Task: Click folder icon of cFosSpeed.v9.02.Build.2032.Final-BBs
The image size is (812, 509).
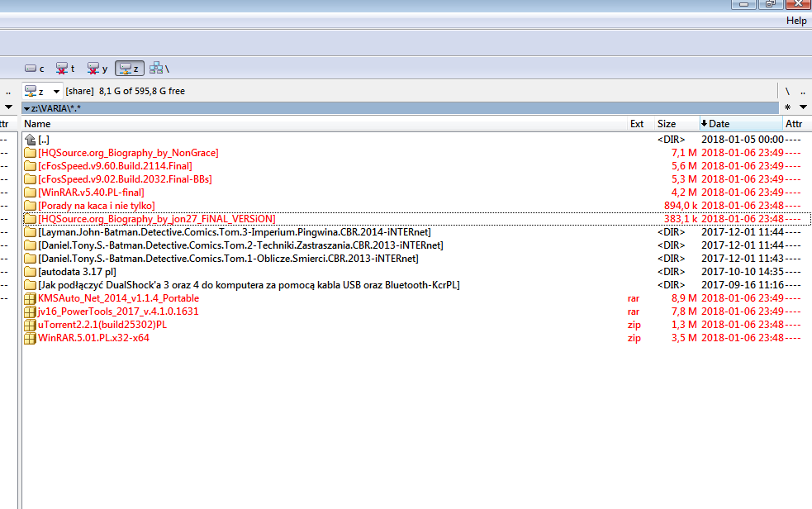Action: pyautogui.click(x=30, y=179)
